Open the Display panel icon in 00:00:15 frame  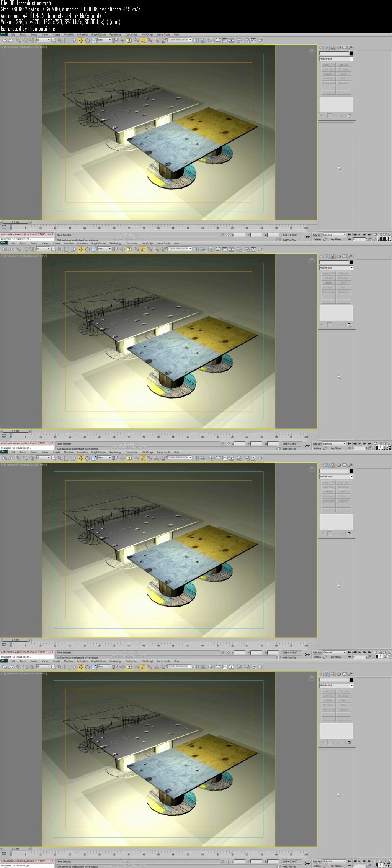[x=345, y=48]
